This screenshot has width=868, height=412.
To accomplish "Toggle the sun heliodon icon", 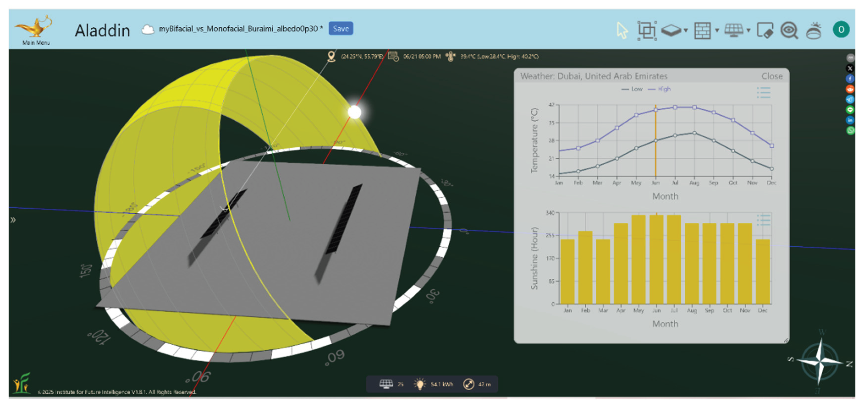I will pyautogui.click(x=814, y=31).
